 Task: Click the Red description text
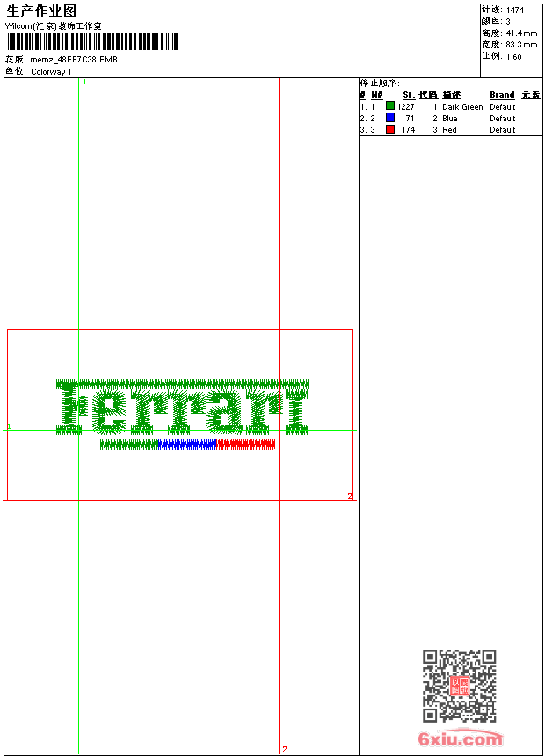point(449,130)
